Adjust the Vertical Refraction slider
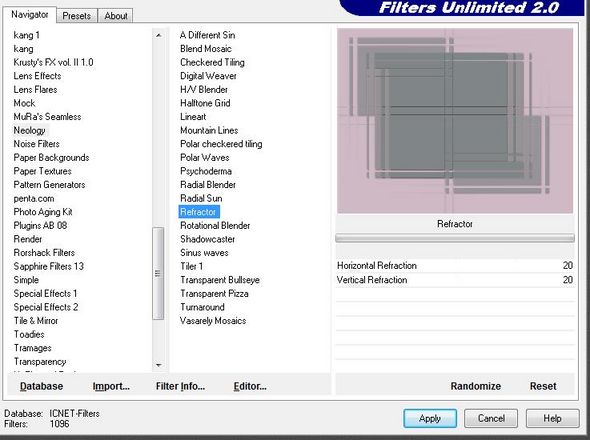 point(455,280)
